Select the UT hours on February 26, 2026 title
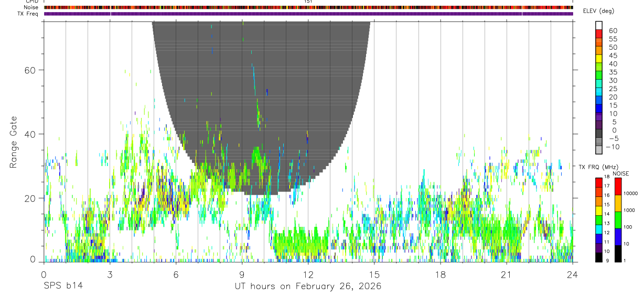Viewport: 644px width, 297px height. click(x=308, y=287)
